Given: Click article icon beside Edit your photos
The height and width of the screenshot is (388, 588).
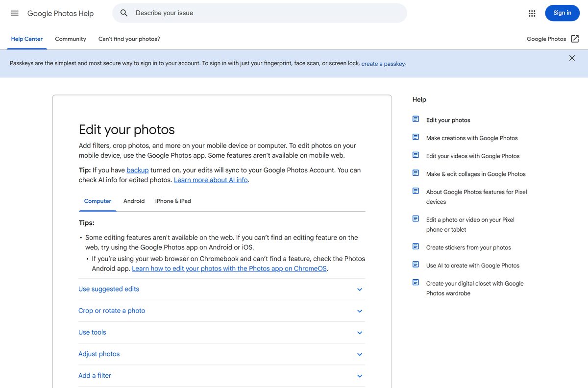Looking at the screenshot, I should [x=416, y=119].
